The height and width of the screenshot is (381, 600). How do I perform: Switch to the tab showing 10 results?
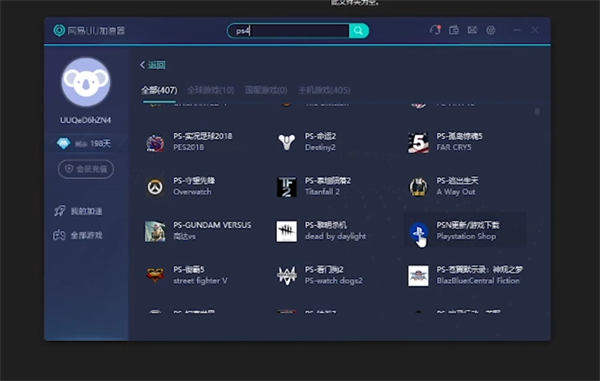210,90
